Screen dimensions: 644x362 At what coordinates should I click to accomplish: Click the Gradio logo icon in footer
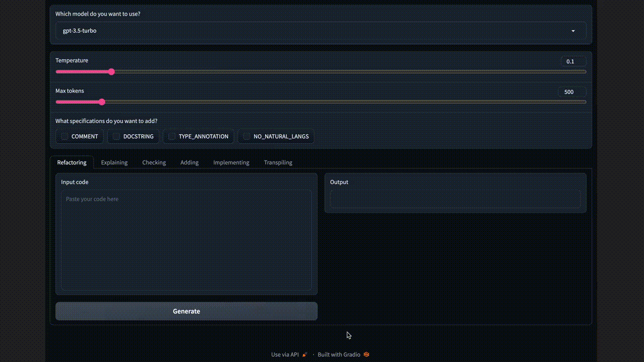pos(366,354)
